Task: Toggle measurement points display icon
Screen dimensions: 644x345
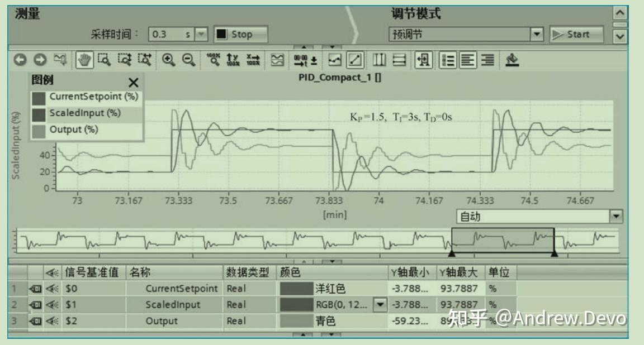Action: point(335,60)
